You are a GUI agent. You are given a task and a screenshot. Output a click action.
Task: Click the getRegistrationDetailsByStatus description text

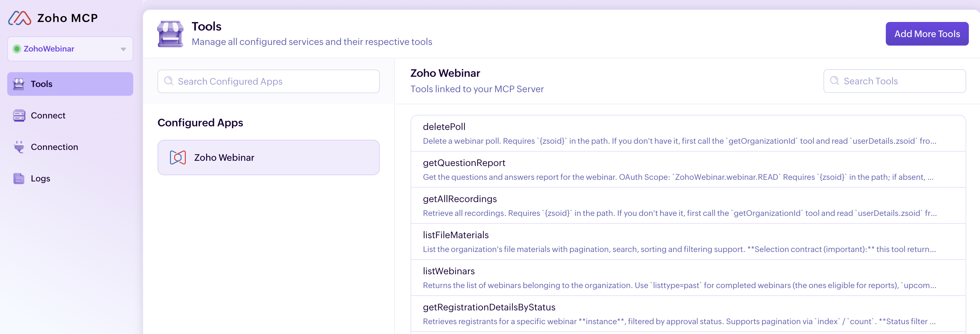pyautogui.click(x=679, y=322)
